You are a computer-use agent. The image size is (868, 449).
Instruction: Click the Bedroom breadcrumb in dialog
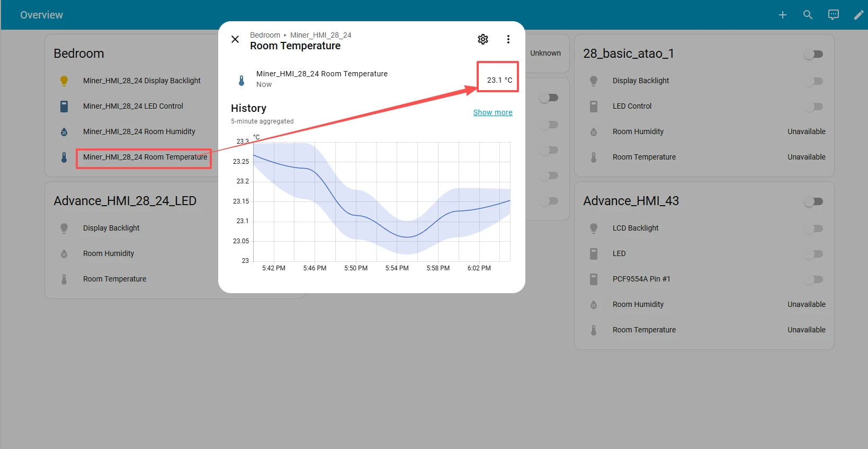[x=265, y=35]
